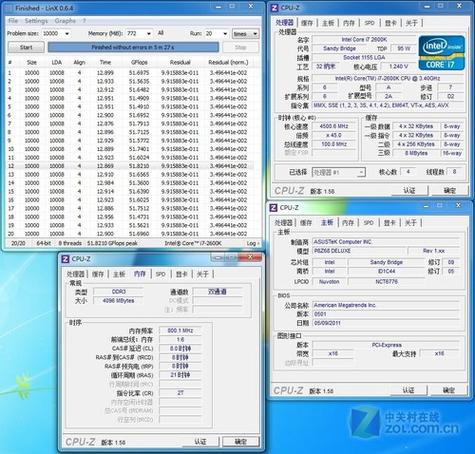Select 缓存 tab in memory CPU-Z window
Screen dimensions: 475x454
(x=98, y=274)
